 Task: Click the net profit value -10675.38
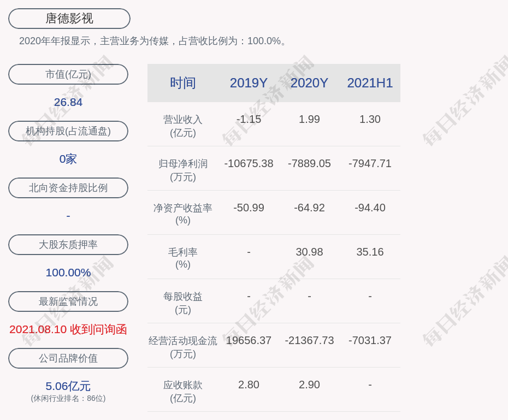(x=249, y=163)
